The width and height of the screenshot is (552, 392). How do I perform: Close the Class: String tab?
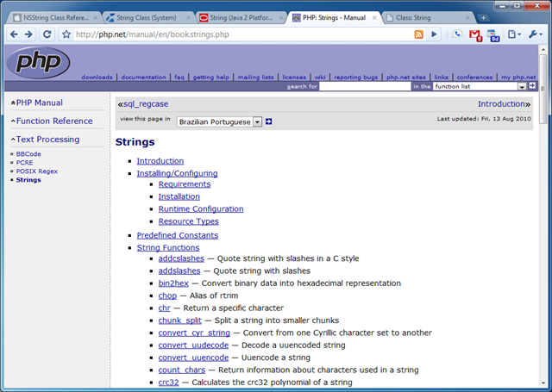point(467,18)
